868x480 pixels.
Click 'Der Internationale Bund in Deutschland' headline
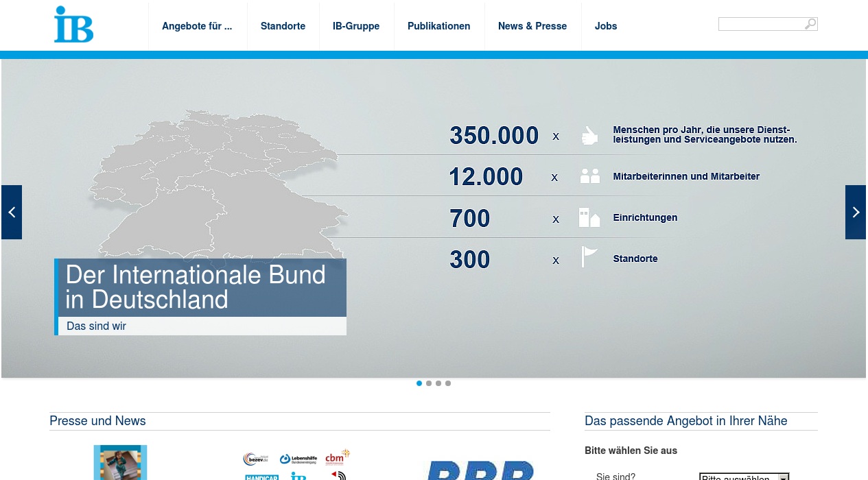point(196,287)
